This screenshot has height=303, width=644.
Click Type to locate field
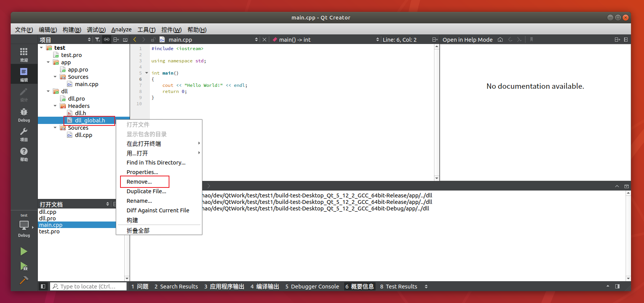click(89, 287)
